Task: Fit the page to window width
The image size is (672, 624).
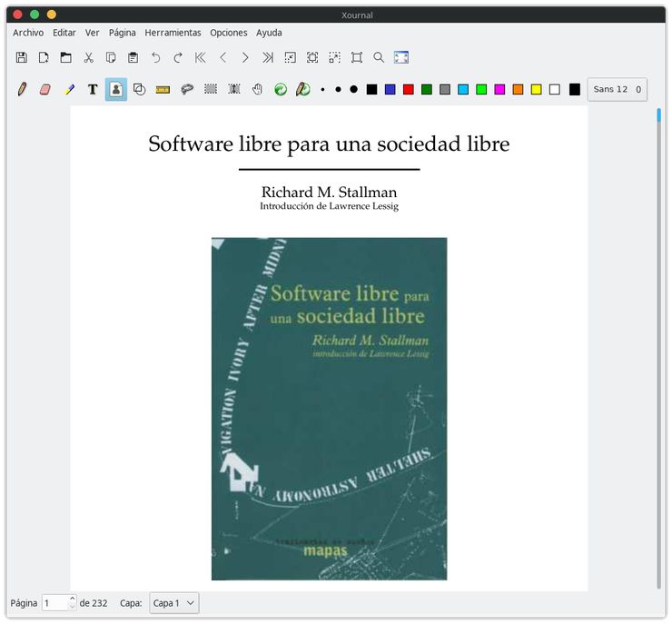Action: (x=312, y=57)
